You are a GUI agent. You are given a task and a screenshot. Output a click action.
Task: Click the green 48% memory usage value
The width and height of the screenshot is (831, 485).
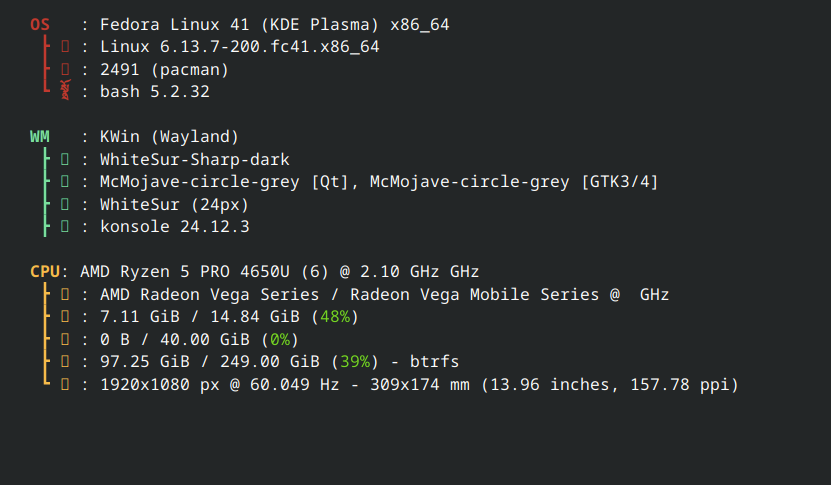335,317
